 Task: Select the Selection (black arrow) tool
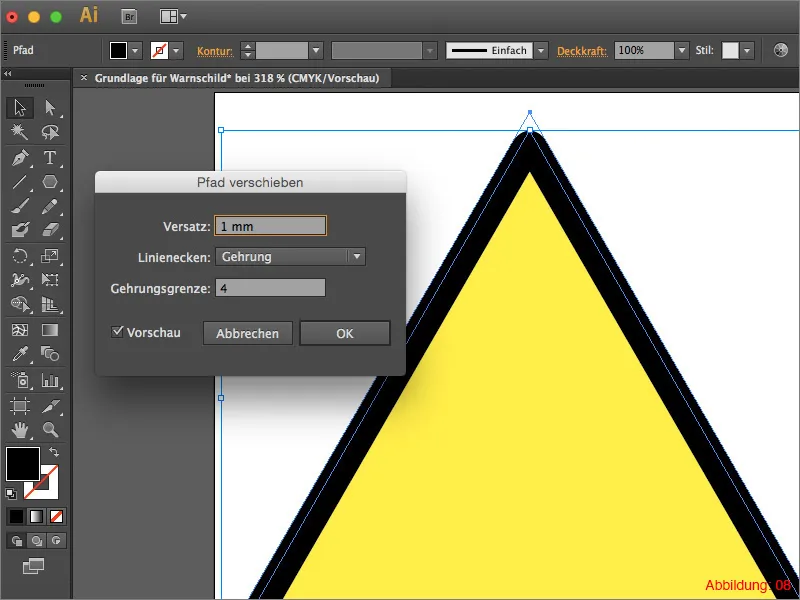pos(20,108)
